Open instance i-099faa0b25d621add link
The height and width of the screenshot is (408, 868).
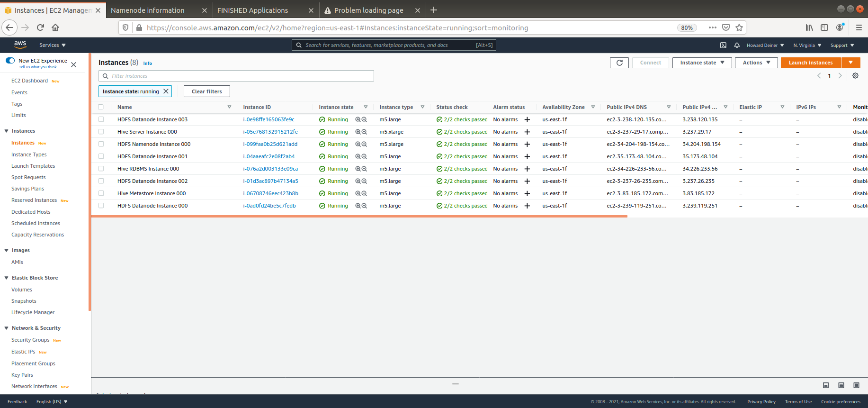point(270,144)
